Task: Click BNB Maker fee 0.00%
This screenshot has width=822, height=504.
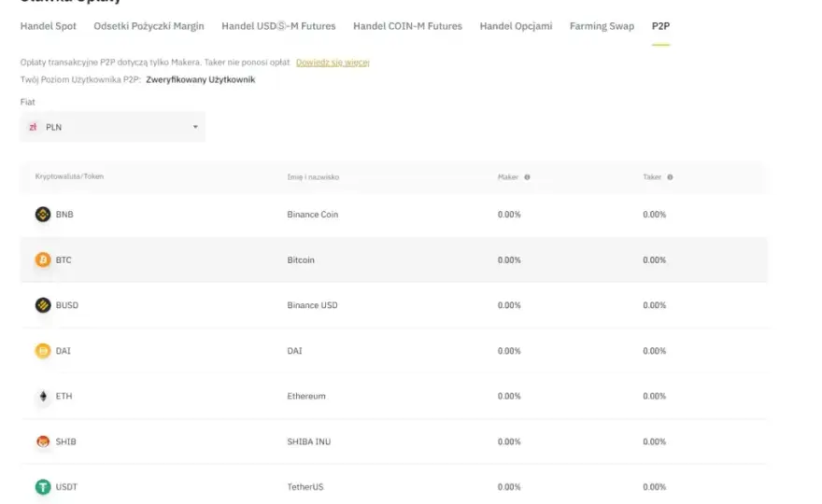Action: (509, 215)
